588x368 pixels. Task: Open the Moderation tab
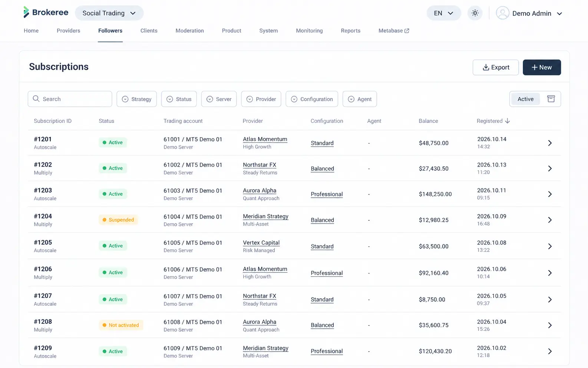click(x=190, y=31)
